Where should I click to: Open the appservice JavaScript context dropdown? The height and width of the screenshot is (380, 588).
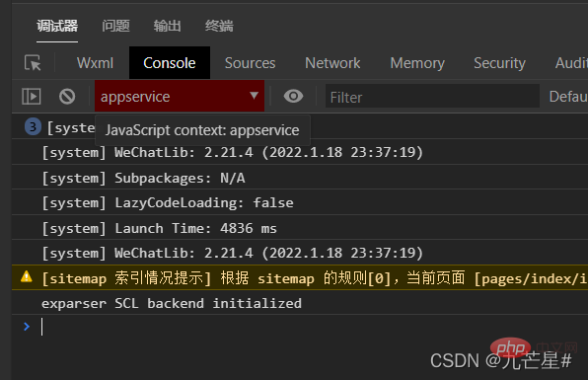180,96
